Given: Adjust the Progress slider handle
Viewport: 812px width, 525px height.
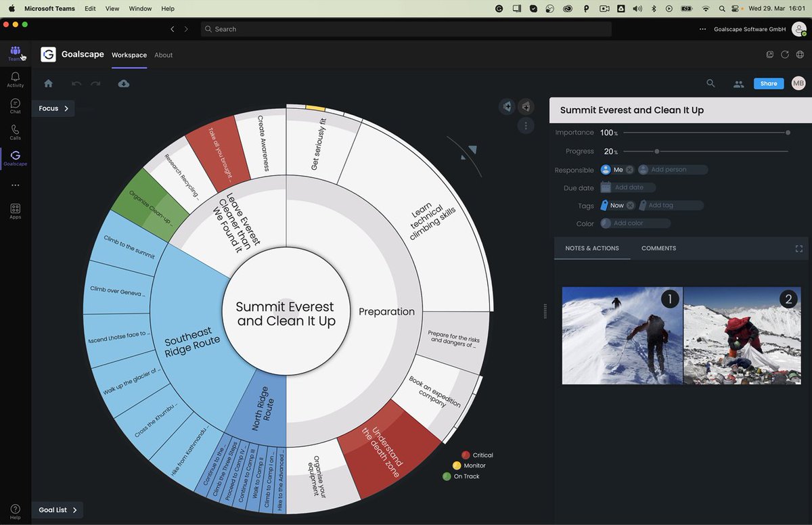Looking at the screenshot, I should click(656, 152).
